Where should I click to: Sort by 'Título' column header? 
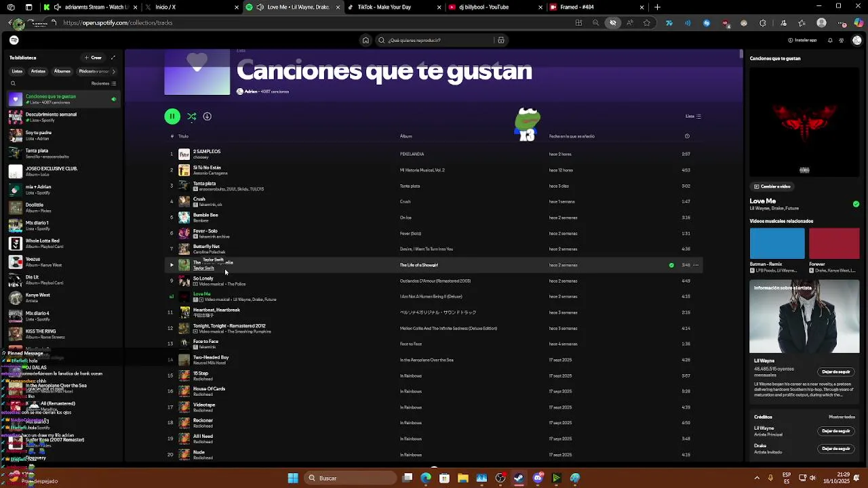tap(183, 136)
